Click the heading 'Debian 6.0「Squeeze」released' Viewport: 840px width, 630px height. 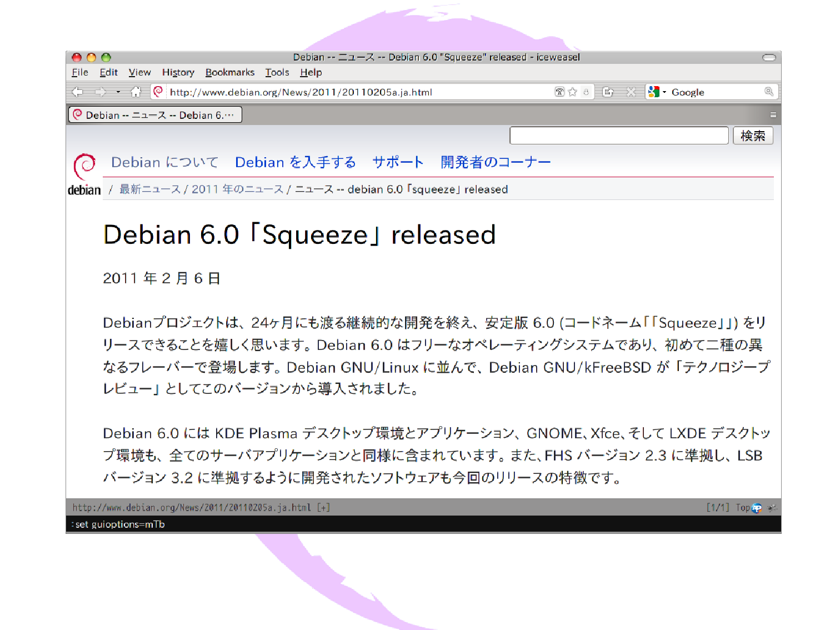[299, 234]
